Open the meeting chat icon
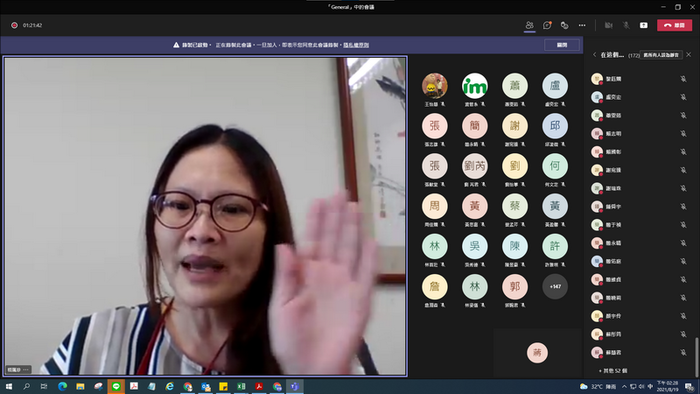The image size is (700, 394). click(x=547, y=25)
